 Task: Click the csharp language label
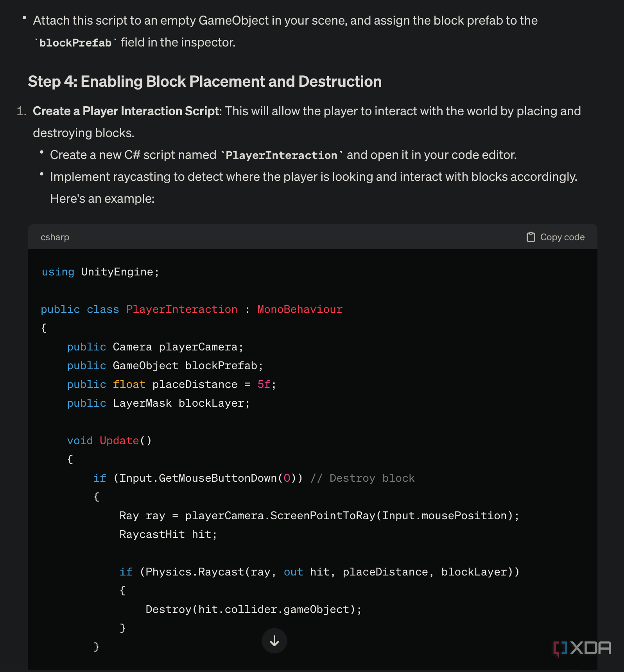coord(55,237)
